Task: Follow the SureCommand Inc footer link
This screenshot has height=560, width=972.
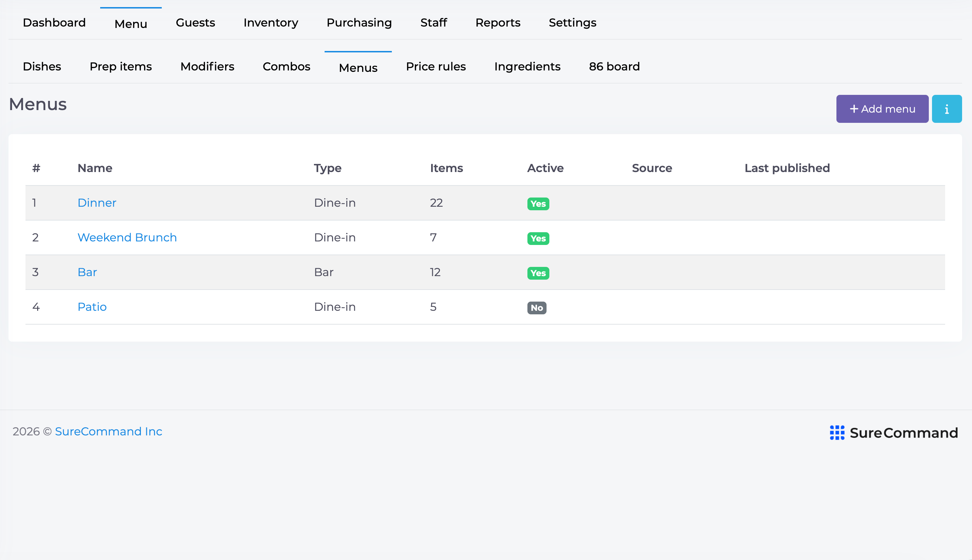Action: tap(108, 432)
